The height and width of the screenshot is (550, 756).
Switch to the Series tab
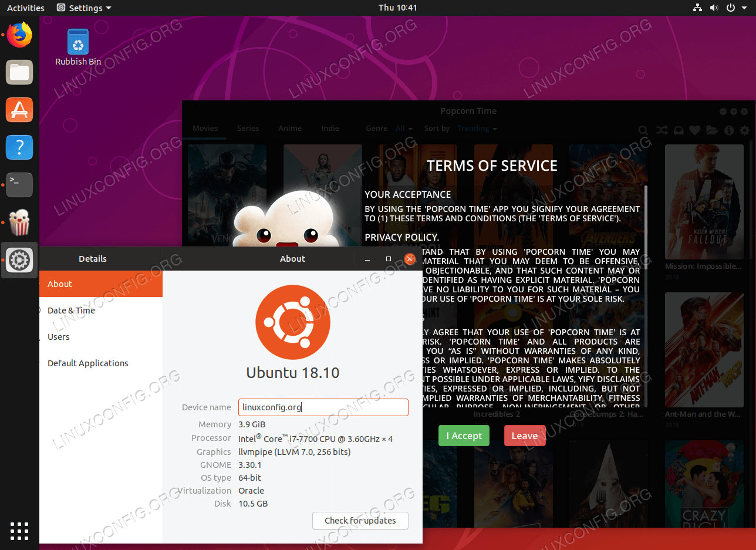248,128
